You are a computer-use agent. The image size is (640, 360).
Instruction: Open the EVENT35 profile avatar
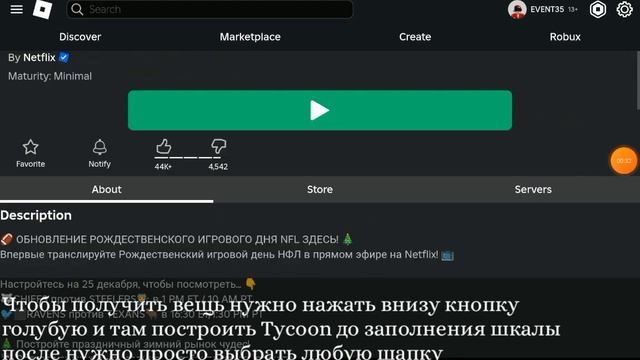tap(517, 9)
